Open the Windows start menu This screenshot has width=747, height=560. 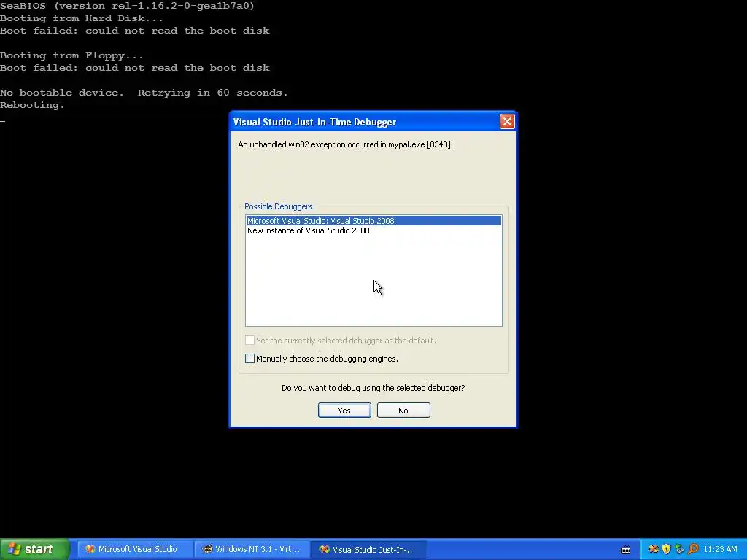point(34,549)
